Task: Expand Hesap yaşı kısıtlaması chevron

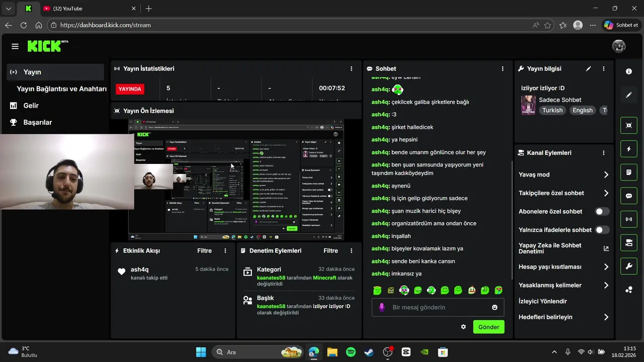Action: click(x=606, y=267)
